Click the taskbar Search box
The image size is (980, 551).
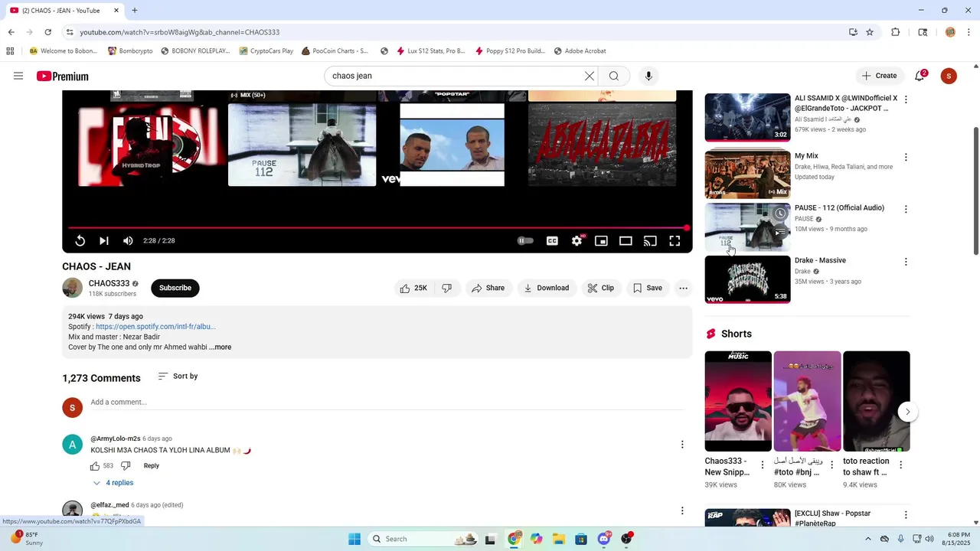pos(423,539)
